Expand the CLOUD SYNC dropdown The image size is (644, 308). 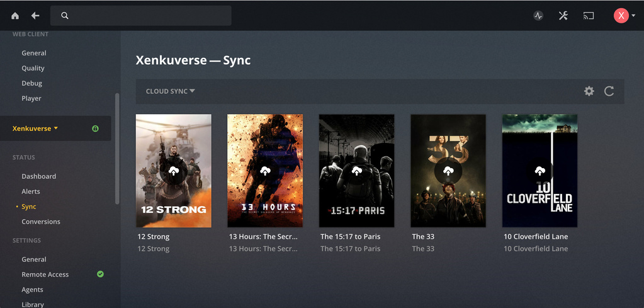171,91
